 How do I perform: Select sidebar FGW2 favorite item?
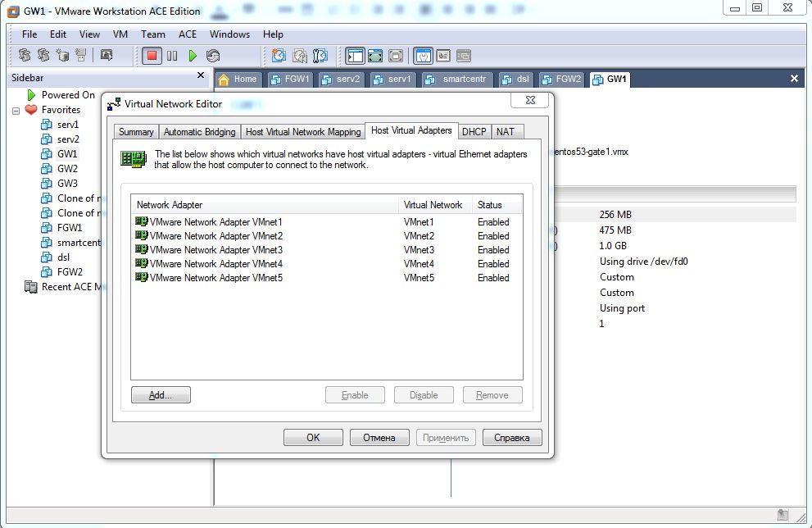click(62, 272)
